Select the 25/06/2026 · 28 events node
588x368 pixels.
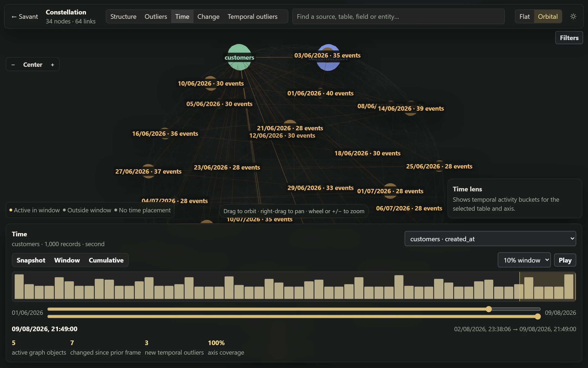pos(439,166)
